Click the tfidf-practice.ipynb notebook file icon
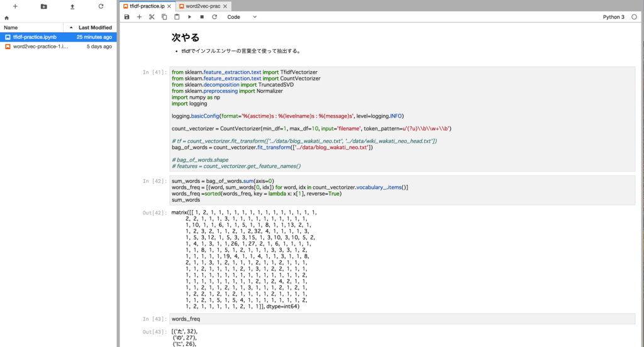 8,37
